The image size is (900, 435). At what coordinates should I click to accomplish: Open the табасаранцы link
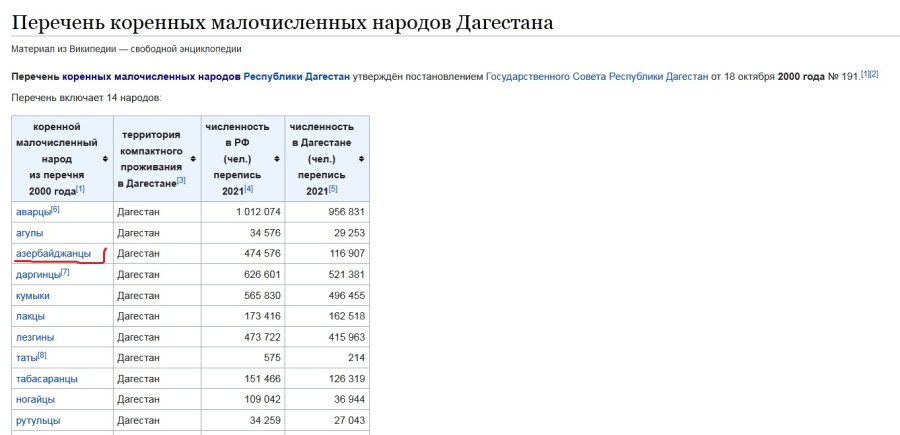point(47,379)
